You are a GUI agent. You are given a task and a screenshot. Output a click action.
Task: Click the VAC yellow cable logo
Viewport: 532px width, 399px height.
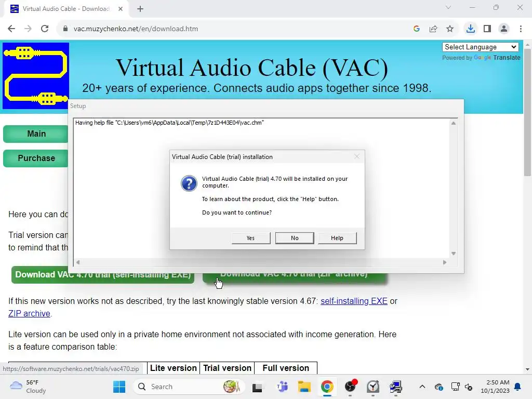(x=36, y=76)
